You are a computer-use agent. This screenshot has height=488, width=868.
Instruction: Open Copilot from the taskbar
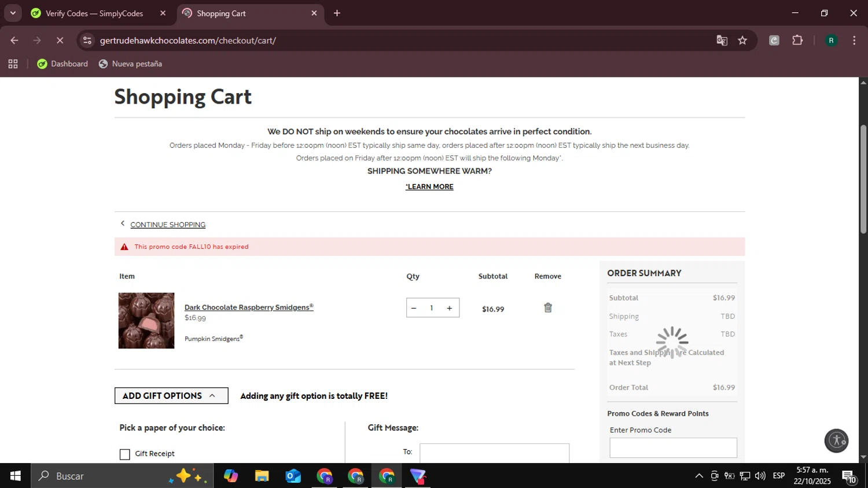231,476
